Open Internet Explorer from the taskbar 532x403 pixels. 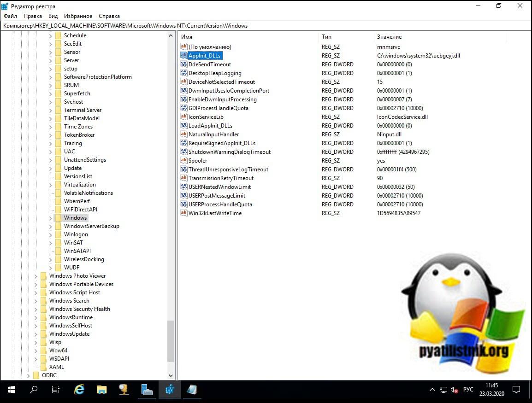click(x=79, y=390)
